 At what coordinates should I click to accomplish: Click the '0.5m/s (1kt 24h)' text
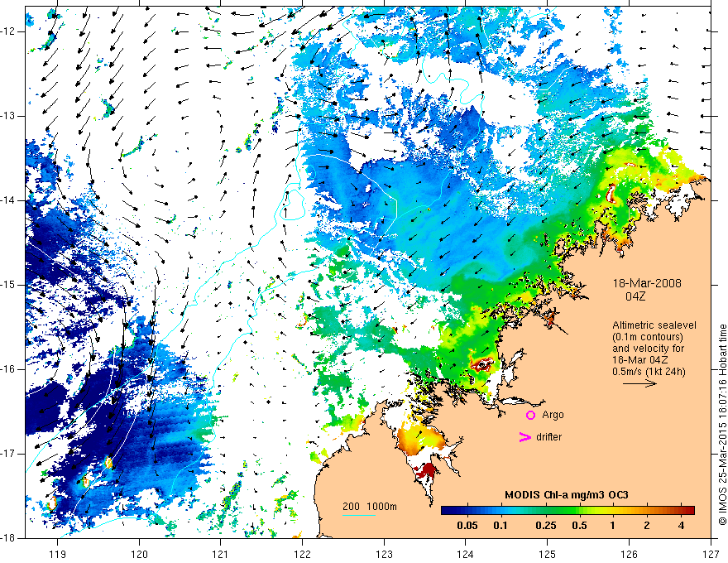pyautogui.click(x=649, y=372)
